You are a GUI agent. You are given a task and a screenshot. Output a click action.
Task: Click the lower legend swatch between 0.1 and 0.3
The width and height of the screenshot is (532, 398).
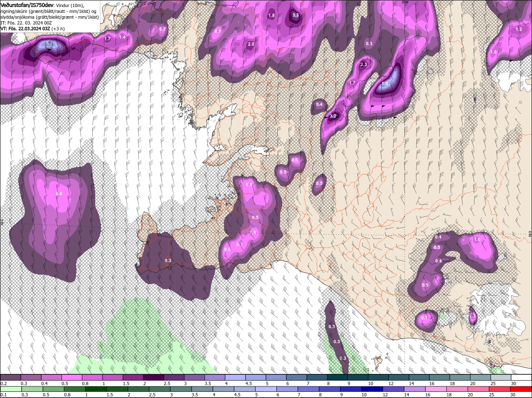click(10, 389)
